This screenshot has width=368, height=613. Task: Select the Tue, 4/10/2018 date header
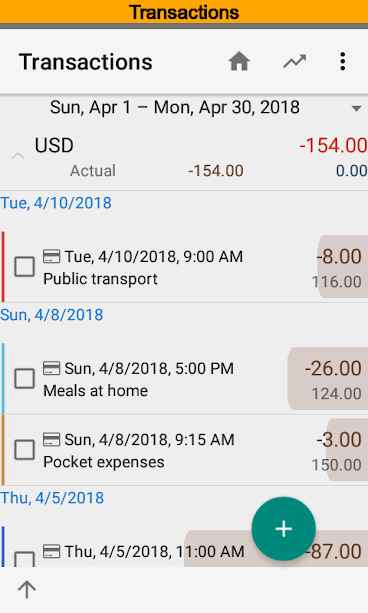coord(56,203)
